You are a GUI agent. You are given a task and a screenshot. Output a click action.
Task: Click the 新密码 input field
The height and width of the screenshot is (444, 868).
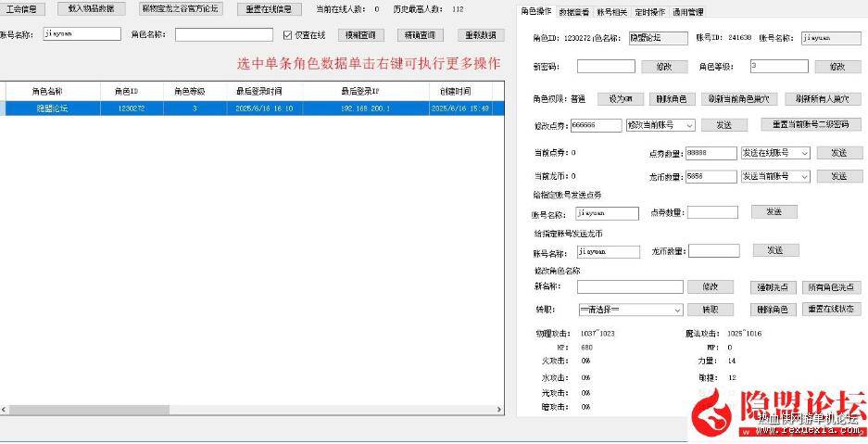[x=606, y=67]
